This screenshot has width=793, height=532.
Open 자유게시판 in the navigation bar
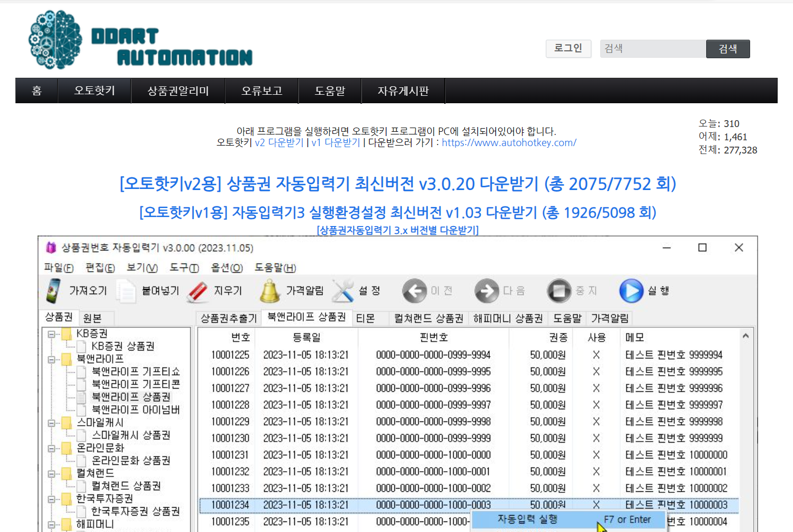pos(403,91)
